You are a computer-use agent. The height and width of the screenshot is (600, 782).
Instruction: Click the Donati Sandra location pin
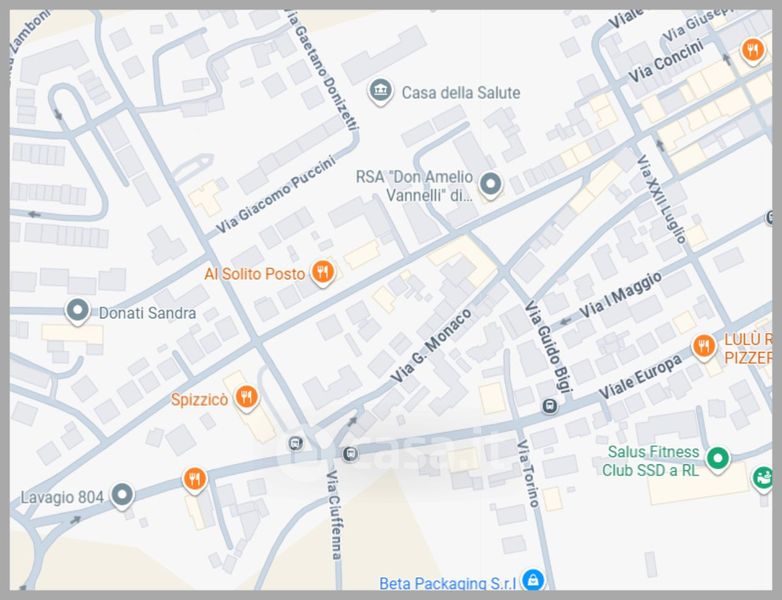coord(77,311)
